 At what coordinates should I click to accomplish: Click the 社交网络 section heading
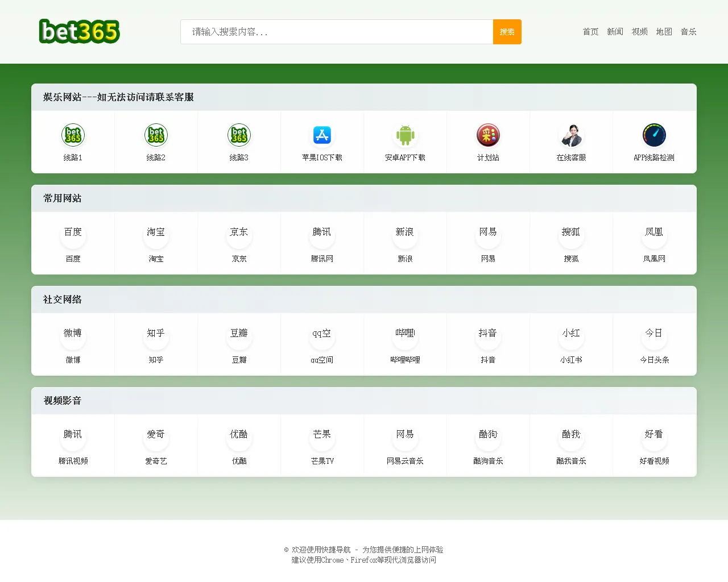click(x=63, y=300)
